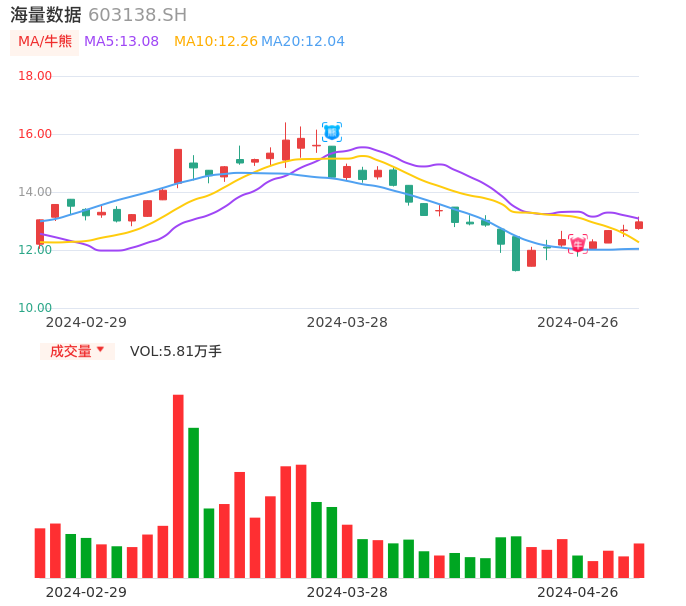Click the tallest green volume bar
Image resolution: width=686 pixels, height=606 pixels.
pyautogui.click(x=193, y=502)
